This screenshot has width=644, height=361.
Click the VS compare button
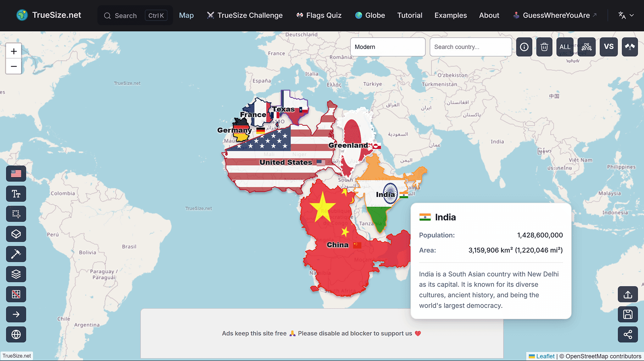pyautogui.click(x=608, y=47)
